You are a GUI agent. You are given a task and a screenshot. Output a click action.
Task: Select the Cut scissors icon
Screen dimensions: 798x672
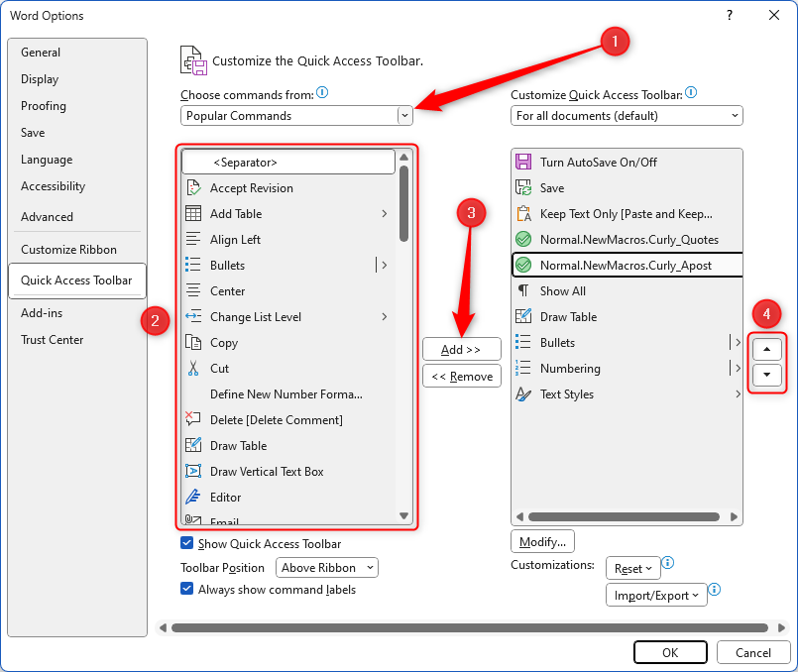[193, 369]
